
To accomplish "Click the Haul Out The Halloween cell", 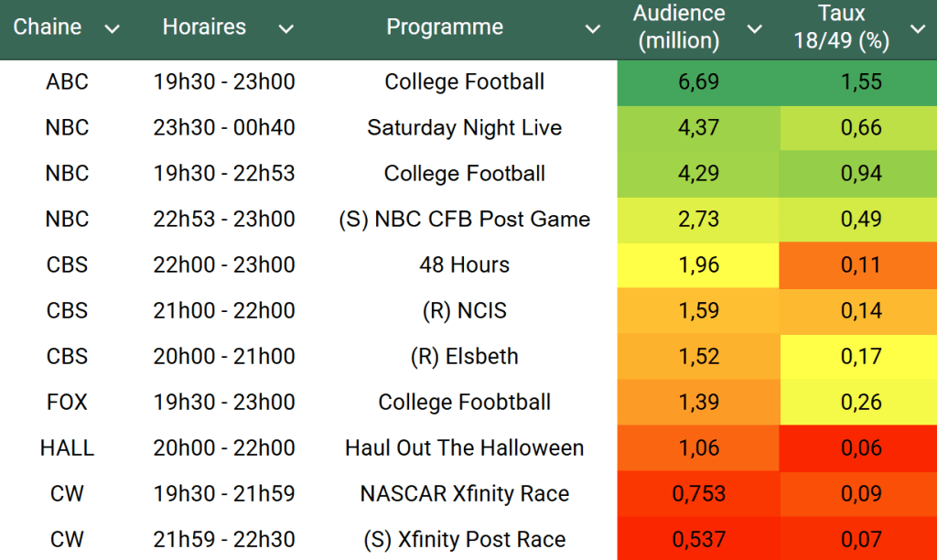I will [x=464, y=448].
